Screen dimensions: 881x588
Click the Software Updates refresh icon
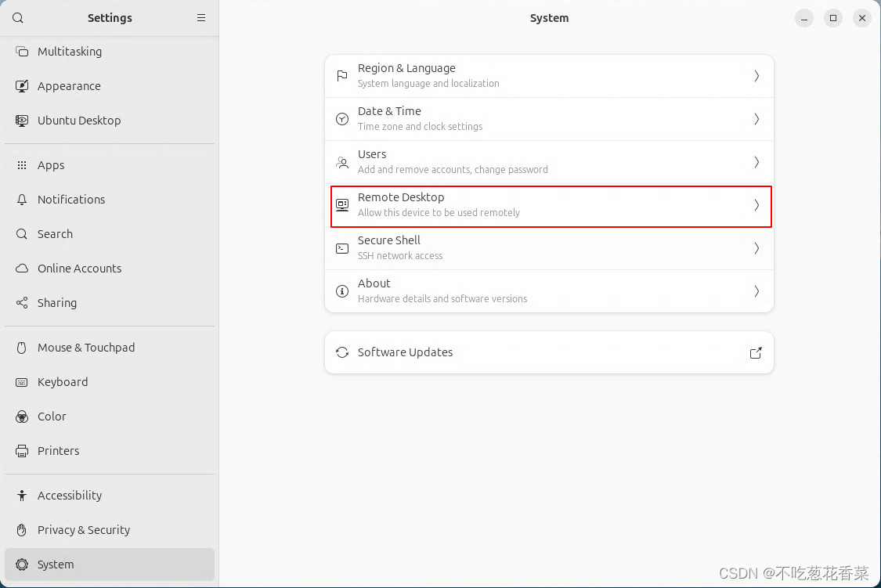point(342,352)
